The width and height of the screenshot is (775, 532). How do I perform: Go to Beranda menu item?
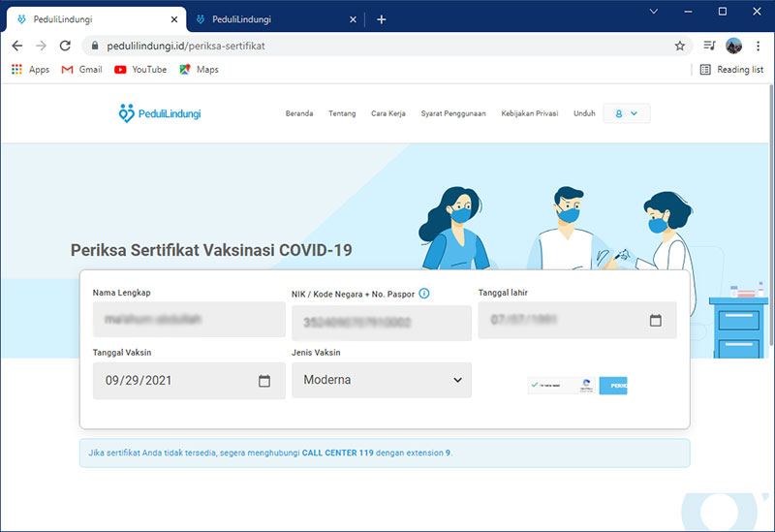coord(299,113)
